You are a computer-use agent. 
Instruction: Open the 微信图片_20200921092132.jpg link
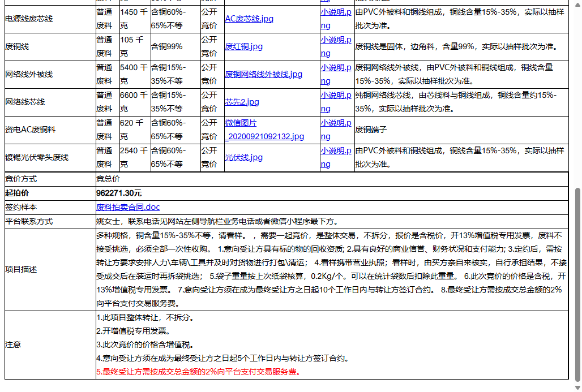pos(264,130)
